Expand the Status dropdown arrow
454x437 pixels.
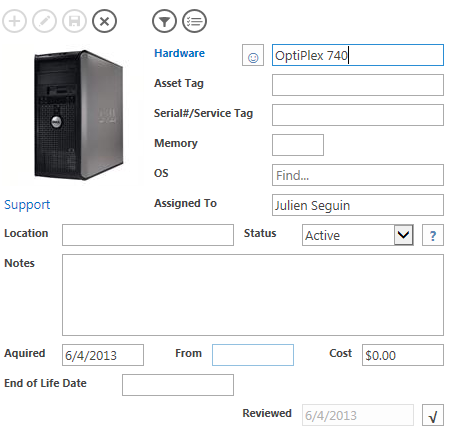(404, 235)
